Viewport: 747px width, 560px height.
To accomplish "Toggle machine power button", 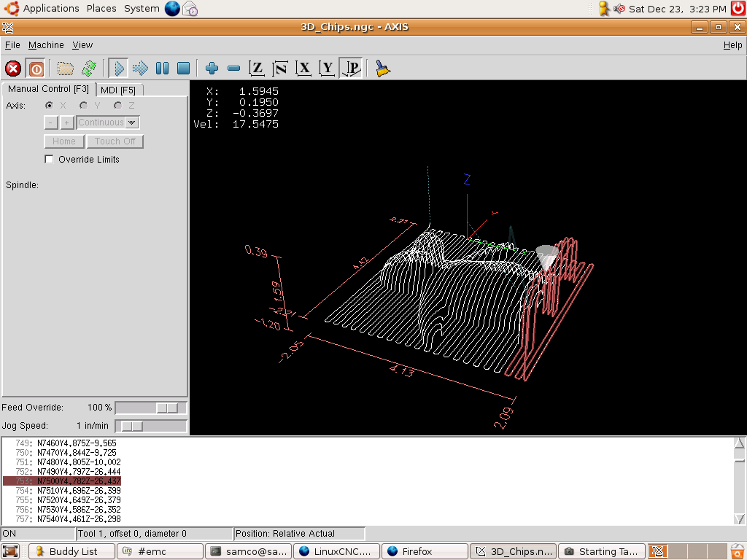I will click(x=36, y=69).
